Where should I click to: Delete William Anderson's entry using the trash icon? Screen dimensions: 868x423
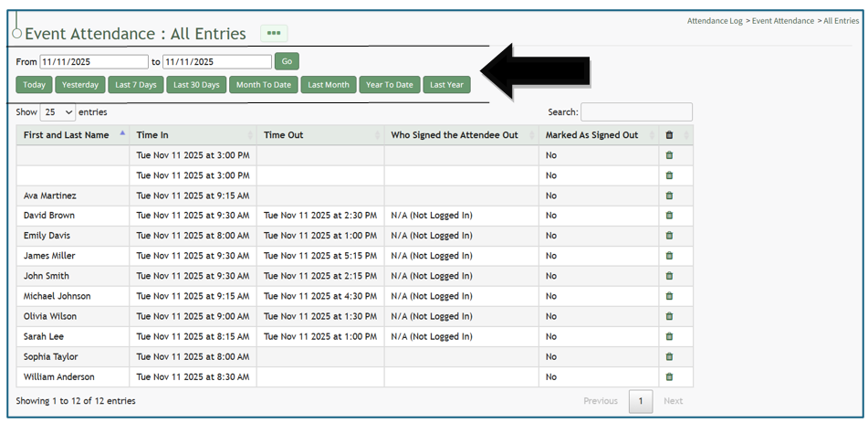tap(669, 376)
